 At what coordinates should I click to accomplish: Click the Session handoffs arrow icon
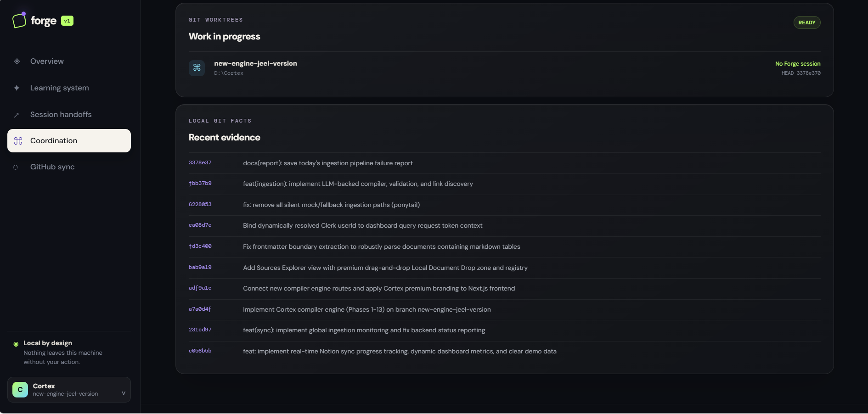click(x=17, y=115)
